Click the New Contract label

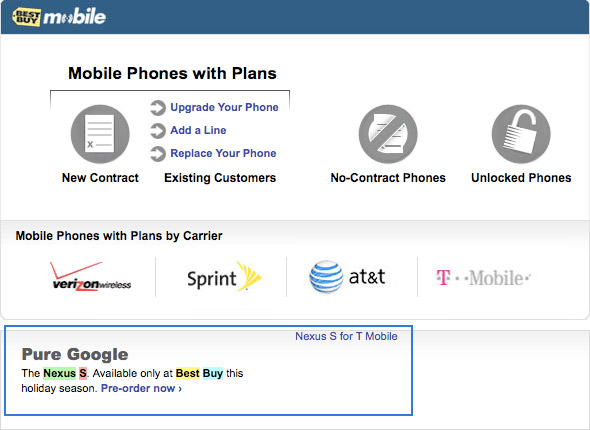[100, 178]
